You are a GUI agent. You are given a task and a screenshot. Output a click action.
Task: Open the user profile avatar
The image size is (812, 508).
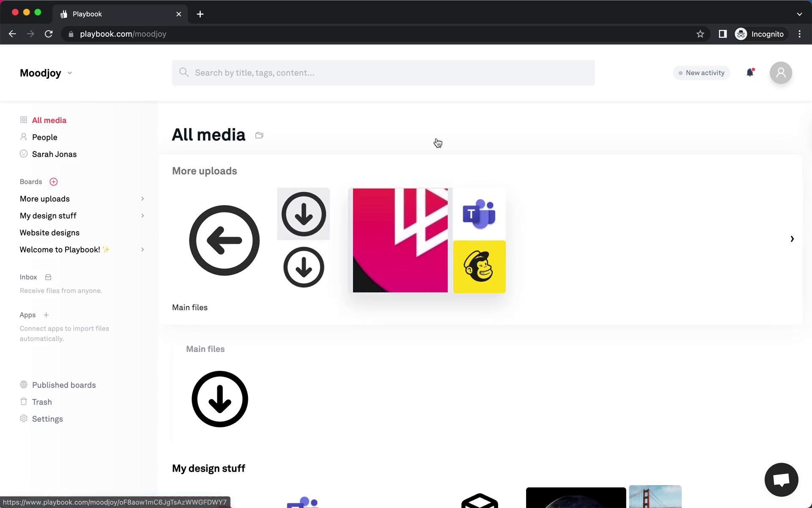tap(781, 73)
